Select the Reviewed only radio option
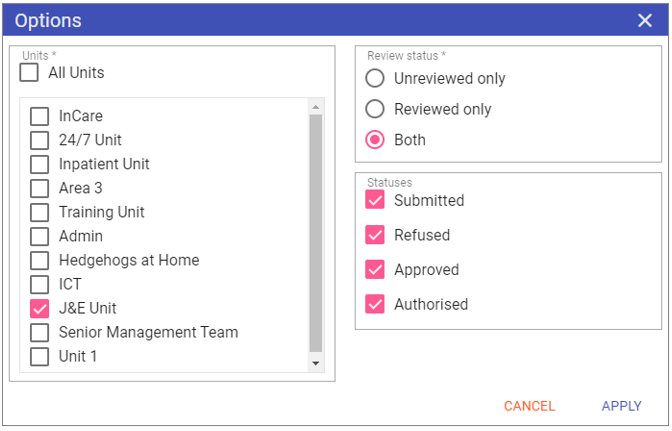Screen dimensions: 672x431 [x=375, y=109]
